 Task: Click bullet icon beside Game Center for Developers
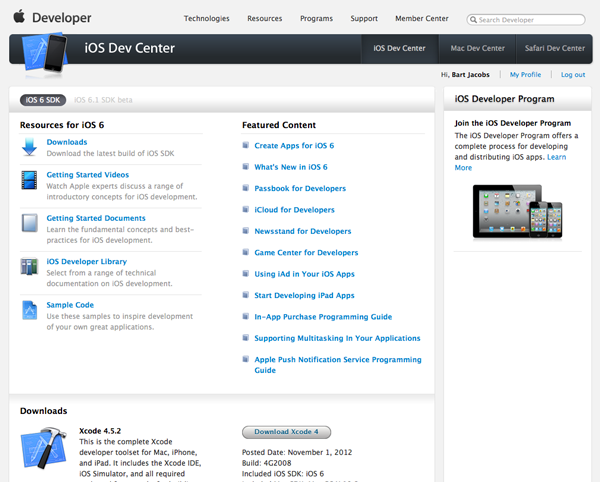pos(246,252)
